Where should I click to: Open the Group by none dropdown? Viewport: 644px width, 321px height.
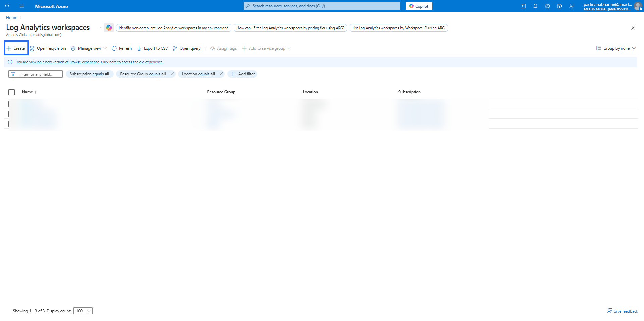coord(616,48)
